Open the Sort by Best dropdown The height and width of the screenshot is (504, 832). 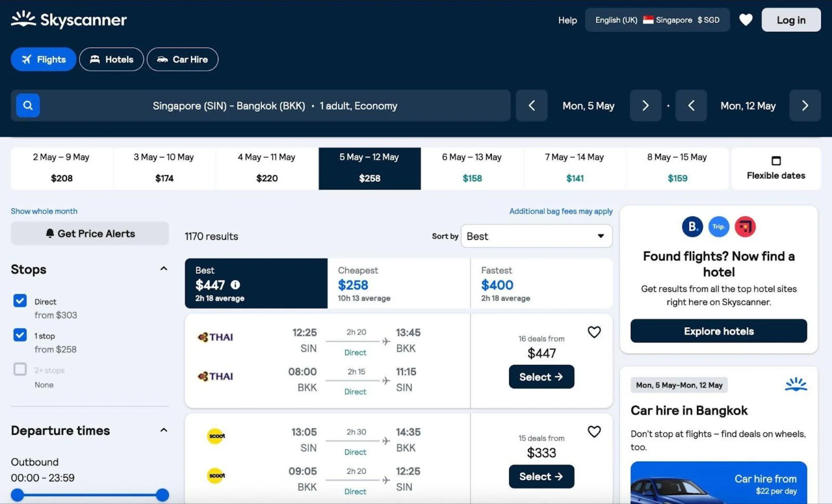pos(536,236)
